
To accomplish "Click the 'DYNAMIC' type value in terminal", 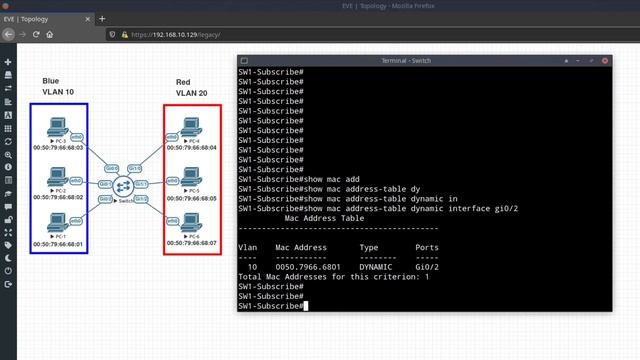I will tap(376, 267).
